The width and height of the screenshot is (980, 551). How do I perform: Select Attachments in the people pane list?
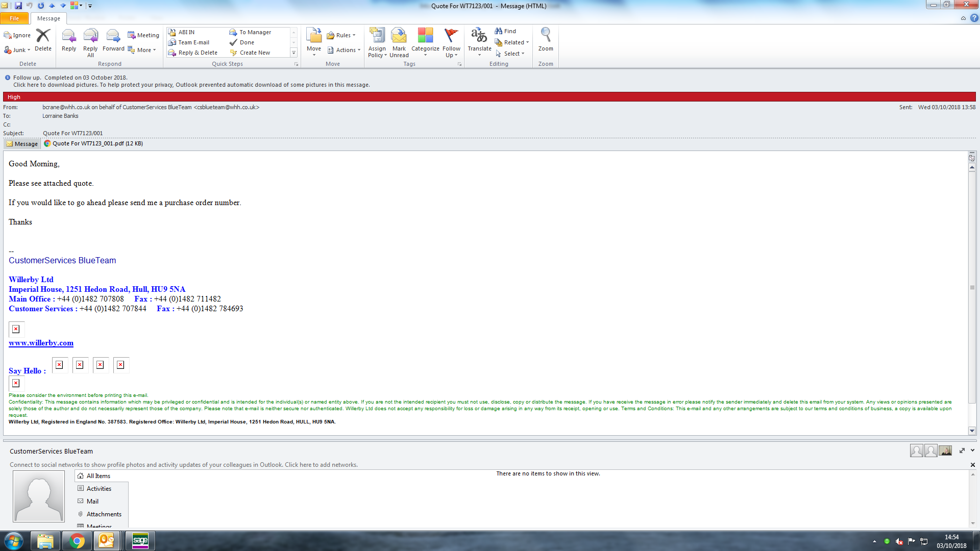104,514
